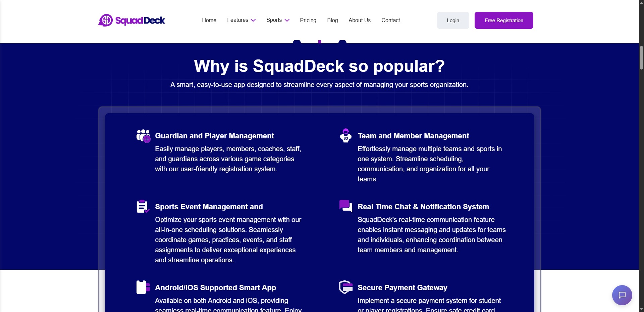Click the Real Time Chat & Notification System heading
This screenshot has width=644, height=312.
click(x=423, y=207)
